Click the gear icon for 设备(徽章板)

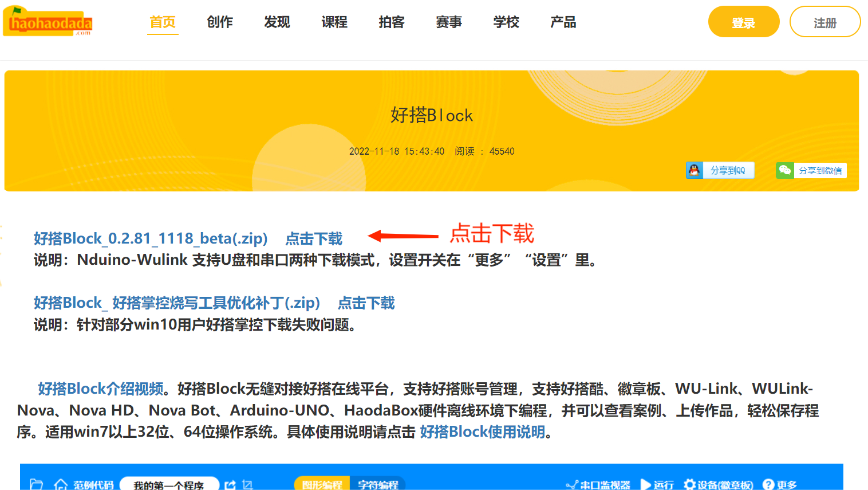(689, 485)
